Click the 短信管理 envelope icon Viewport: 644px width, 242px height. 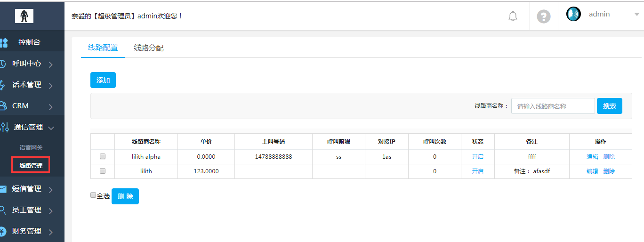(x=3, y=189)
